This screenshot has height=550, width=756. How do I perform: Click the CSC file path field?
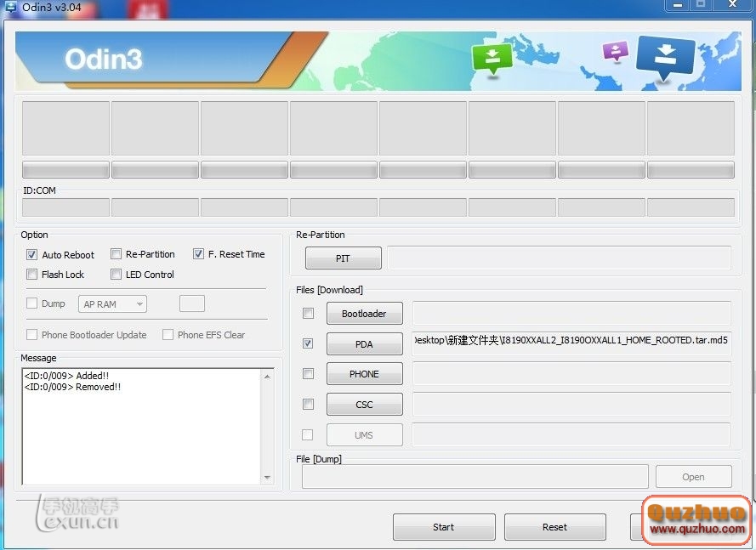tap(571, 404)
